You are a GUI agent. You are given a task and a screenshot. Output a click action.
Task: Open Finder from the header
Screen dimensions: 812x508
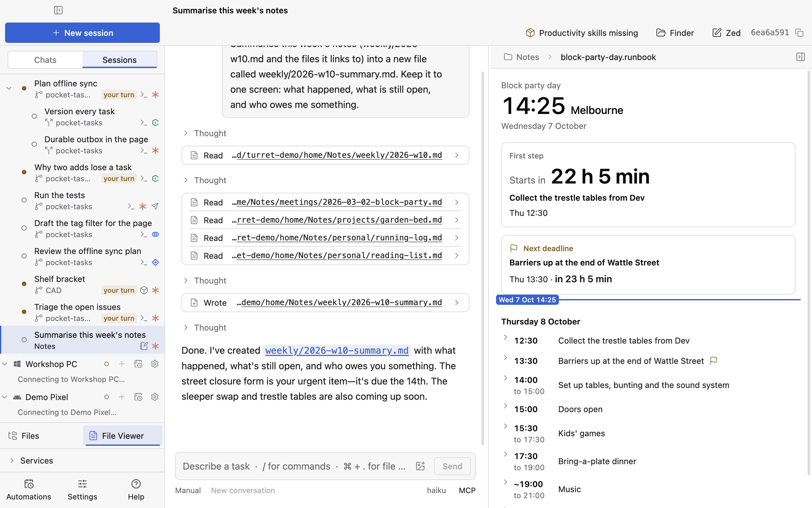[x=675, y=33]
